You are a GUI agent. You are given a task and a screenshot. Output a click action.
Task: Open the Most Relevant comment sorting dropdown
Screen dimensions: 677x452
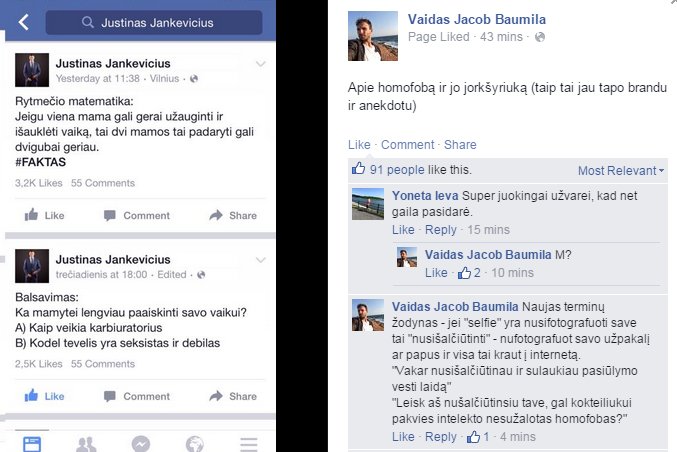pyautogui.click(x=621, y=171)
